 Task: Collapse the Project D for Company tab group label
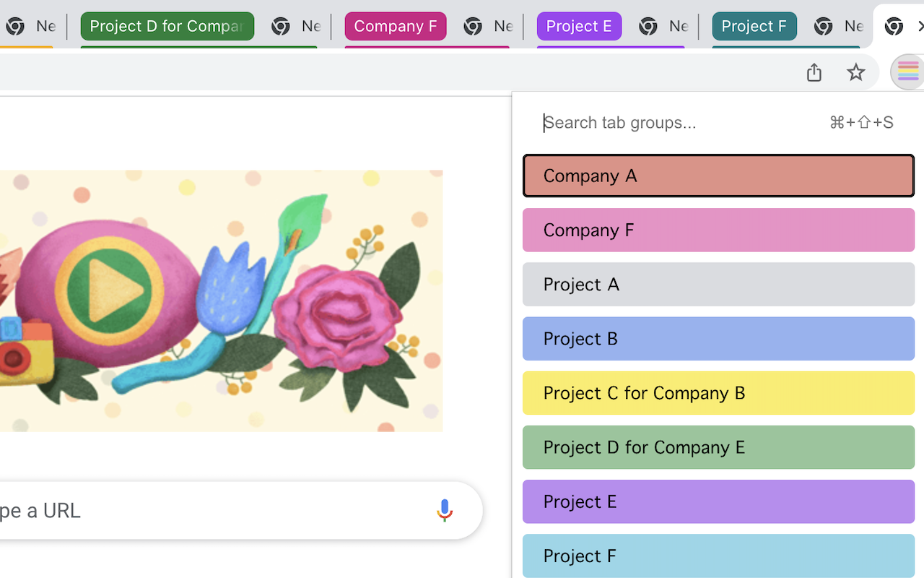[x=167, y=26]
